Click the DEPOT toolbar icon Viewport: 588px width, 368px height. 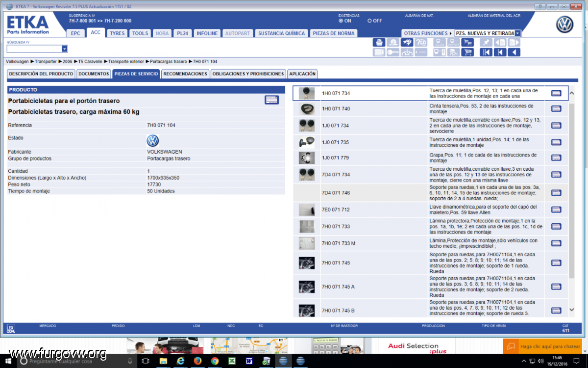(454, 43)
